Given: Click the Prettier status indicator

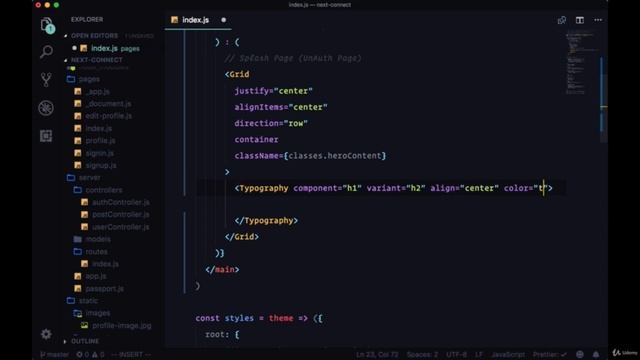Looking at the screenshot, I should pos(549,355).
